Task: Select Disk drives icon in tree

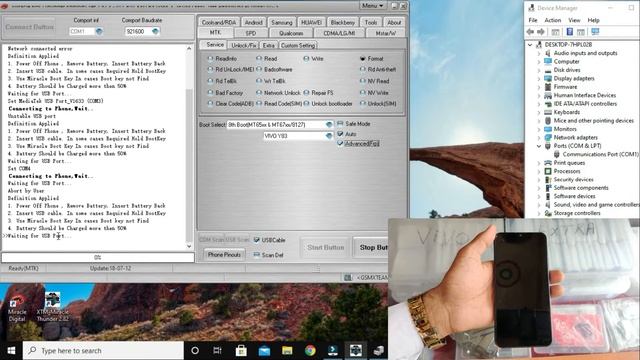Action: 548,70
